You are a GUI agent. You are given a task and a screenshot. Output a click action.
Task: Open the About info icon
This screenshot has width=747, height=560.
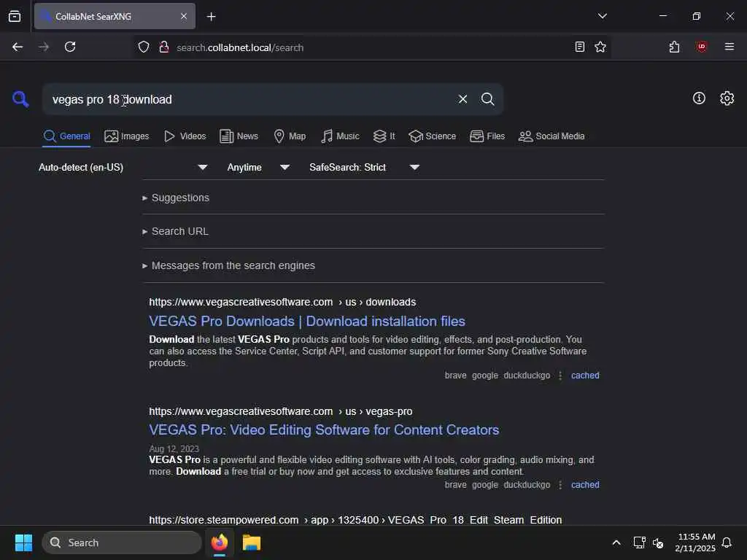pyautogui.click(x=699, y=98)
